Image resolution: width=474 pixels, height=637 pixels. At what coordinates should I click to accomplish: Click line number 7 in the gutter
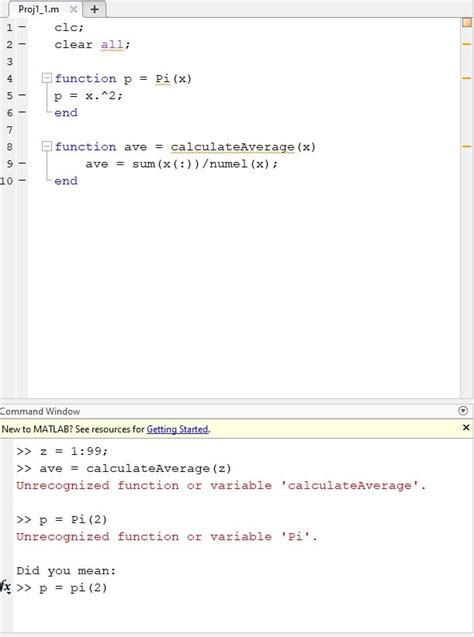pyautogui.click(x=9, y=130)
